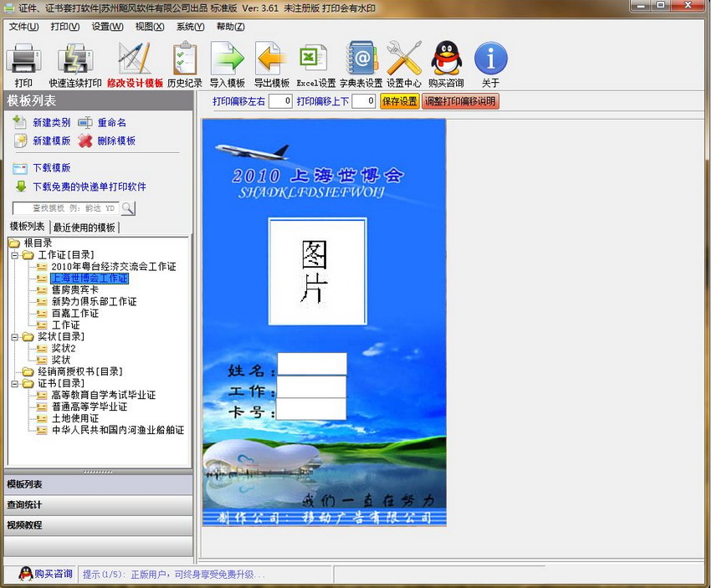Open Excel设置 toolbar icon
Viewport: 712px width, 588px height.
313,58
